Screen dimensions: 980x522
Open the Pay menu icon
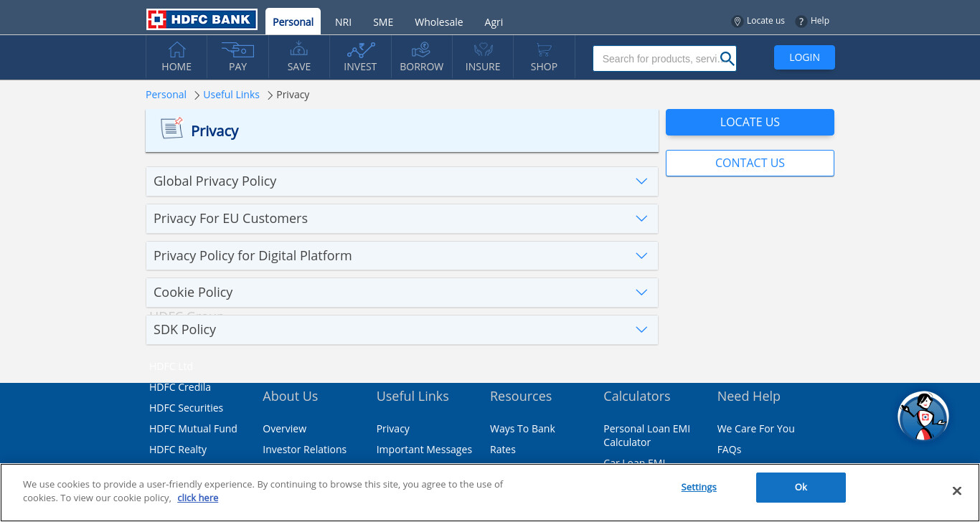tap(237, 49)
